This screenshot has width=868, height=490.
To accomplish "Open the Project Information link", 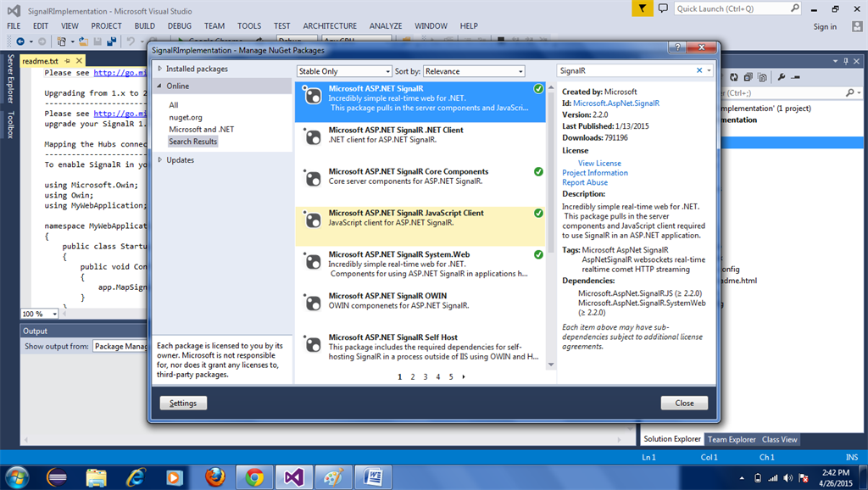I will coord(595,173).
